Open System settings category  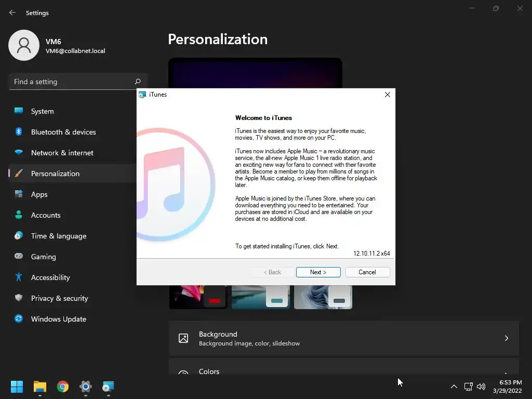pyautogui.click(x=73, y=111)
